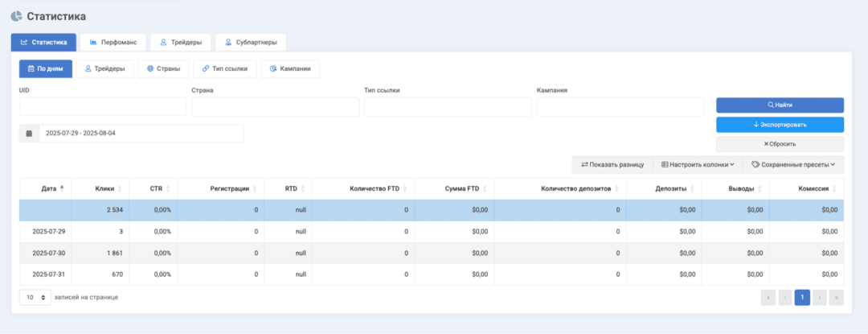Screen dimensions: 868x334
Task: Sort by Дата column sort arrows
Action: [62, 188]
